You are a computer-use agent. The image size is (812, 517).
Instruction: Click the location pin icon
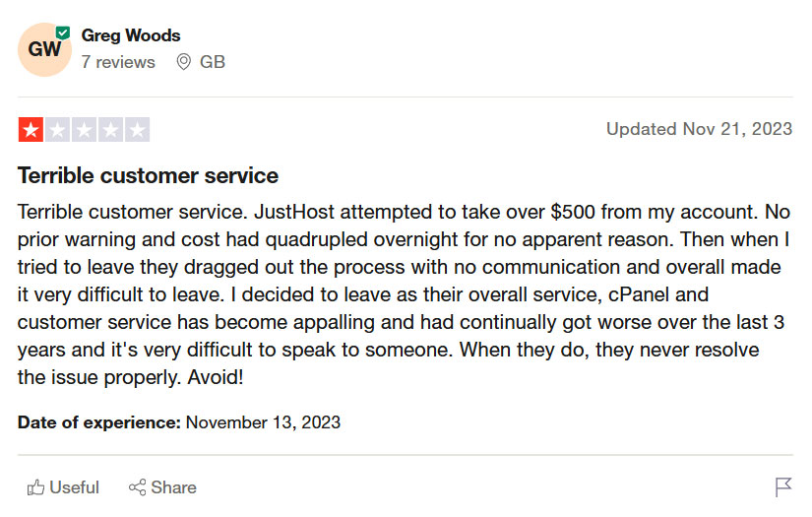point(183,62)
